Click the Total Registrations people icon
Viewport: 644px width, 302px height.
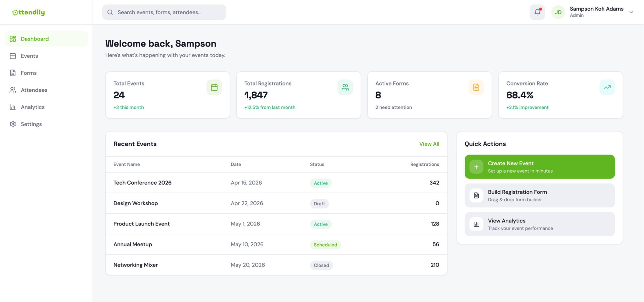click(345, 87)
